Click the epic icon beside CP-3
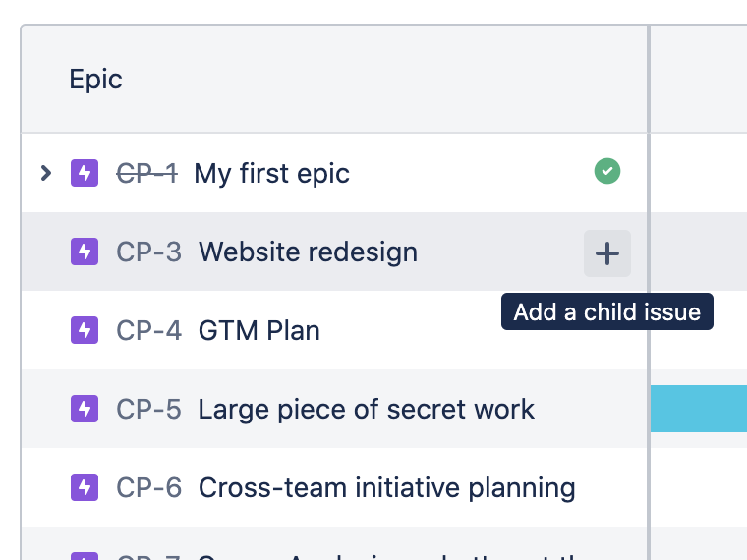747x560 pixels. click(x=84, y=252)
